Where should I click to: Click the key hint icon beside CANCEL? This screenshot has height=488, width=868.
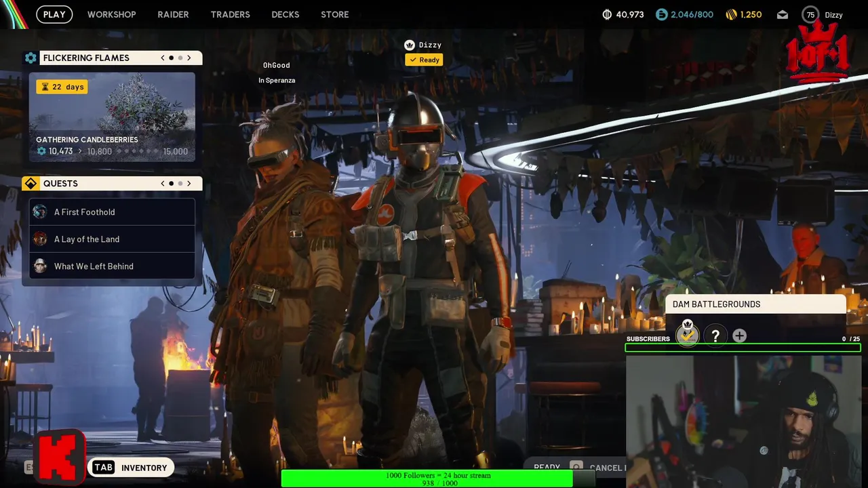click(x=576, y=467)
